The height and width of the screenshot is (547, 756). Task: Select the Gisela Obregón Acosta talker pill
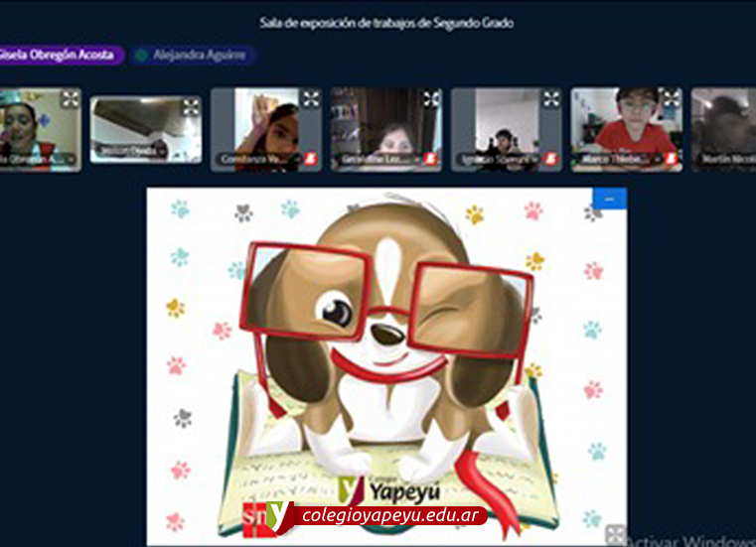click(x=60, y=56)
